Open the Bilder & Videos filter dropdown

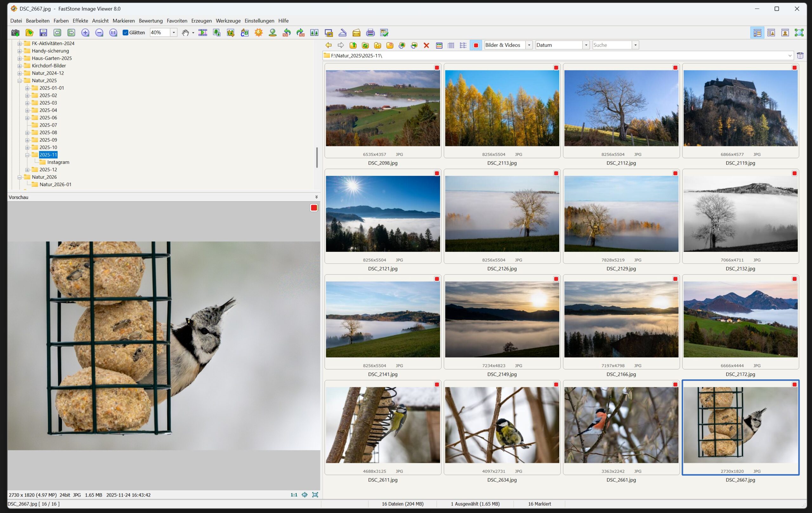(x=529, y=45)
